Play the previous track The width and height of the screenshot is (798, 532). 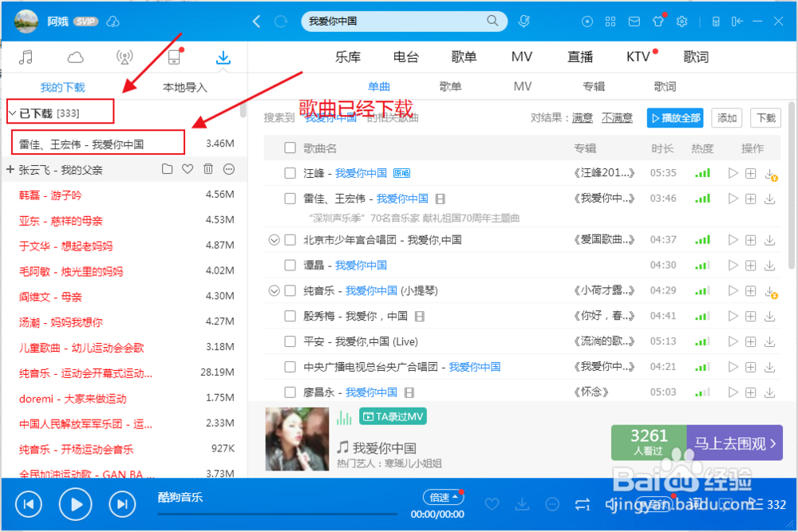click(29, 504)
